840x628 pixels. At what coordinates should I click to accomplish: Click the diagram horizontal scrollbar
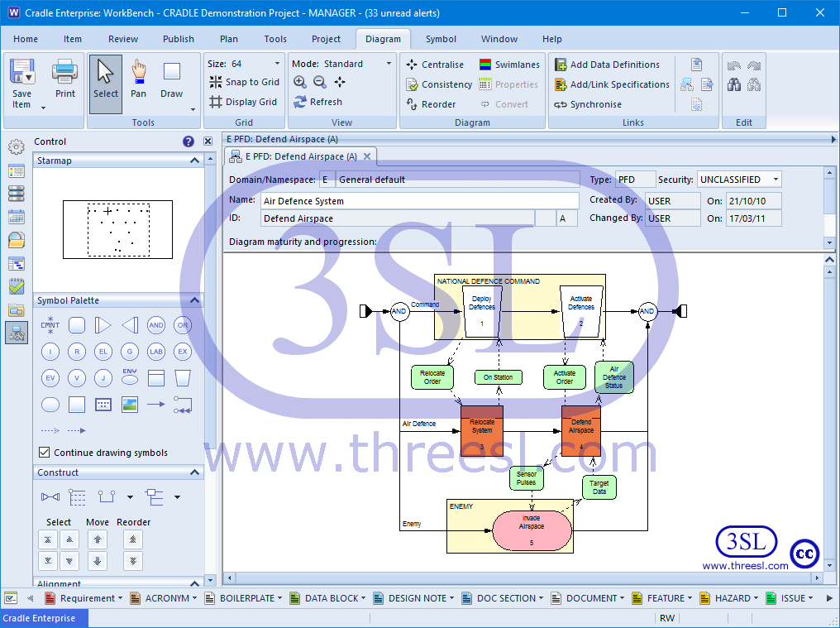tap(523, 578)
